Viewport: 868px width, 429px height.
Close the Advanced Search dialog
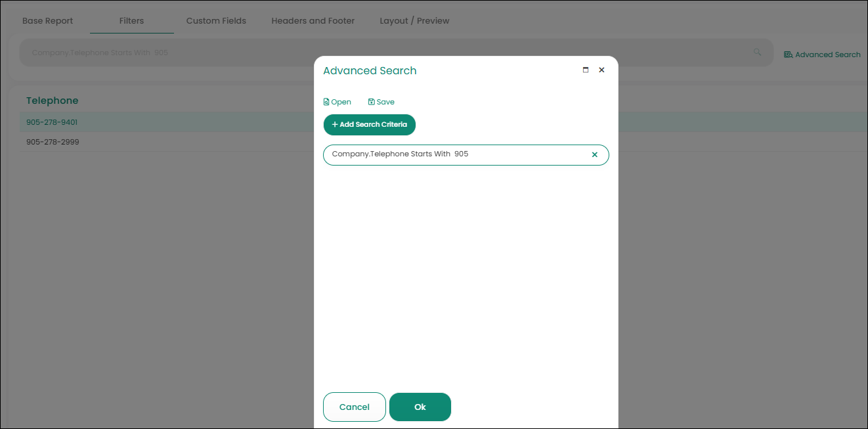coord(601,70)
